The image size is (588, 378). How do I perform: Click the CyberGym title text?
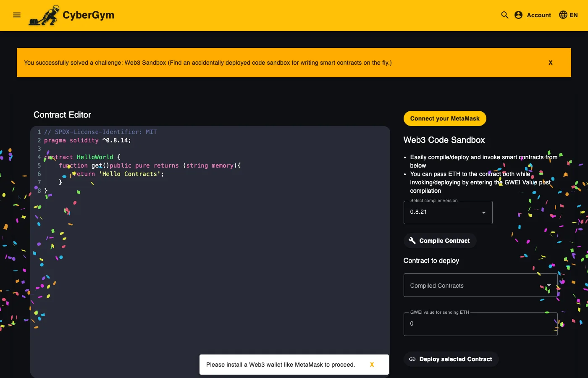coord(89,15)
